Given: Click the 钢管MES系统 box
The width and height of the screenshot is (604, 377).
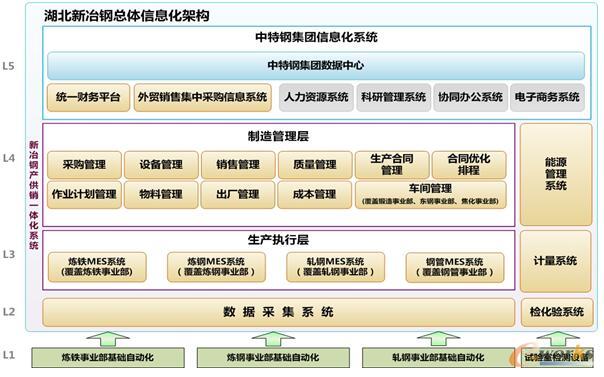Looking at the screenshot, I should (455, 267).
